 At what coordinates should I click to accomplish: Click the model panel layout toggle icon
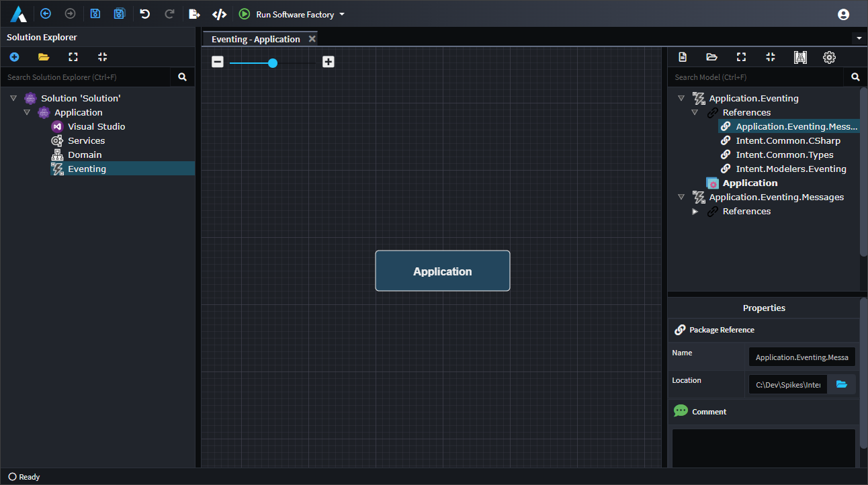800,57
